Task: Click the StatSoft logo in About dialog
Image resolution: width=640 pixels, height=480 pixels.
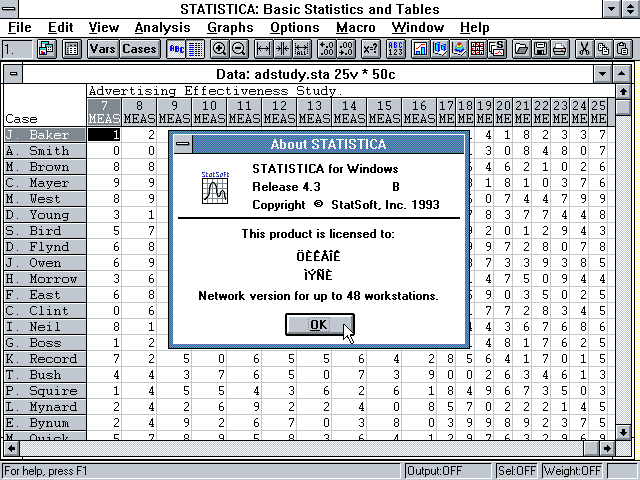Action: pyautogui.click(x=215, y=188)
